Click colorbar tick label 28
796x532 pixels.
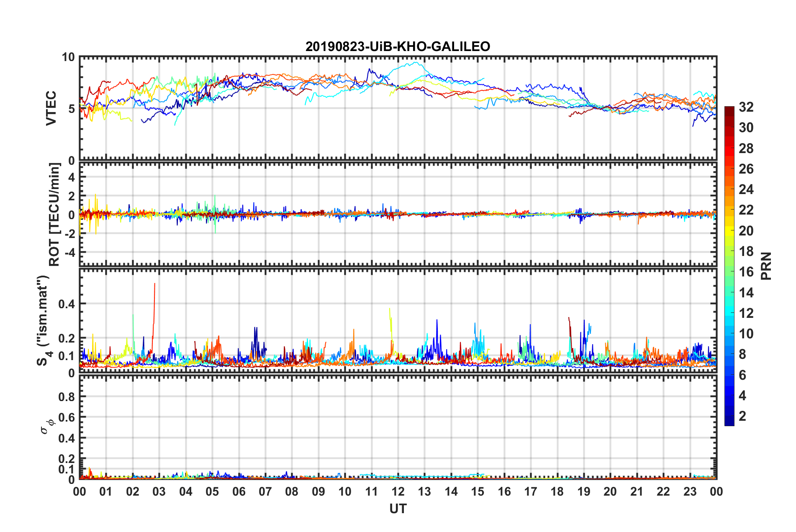point(746,148)
